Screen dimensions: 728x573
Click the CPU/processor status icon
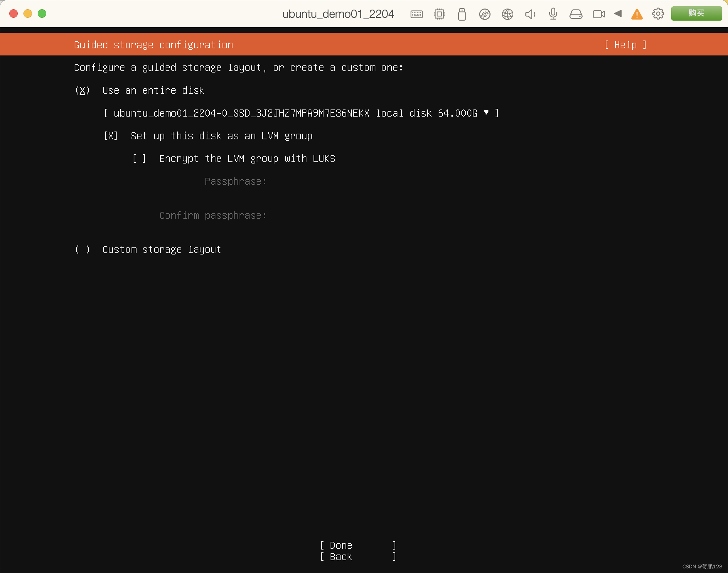439,14
